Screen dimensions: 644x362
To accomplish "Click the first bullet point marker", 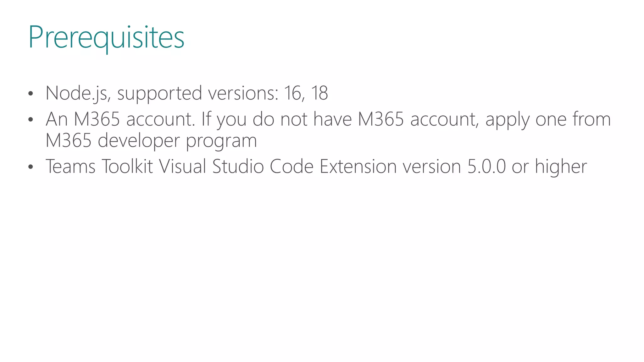I will tap(31, 94).
